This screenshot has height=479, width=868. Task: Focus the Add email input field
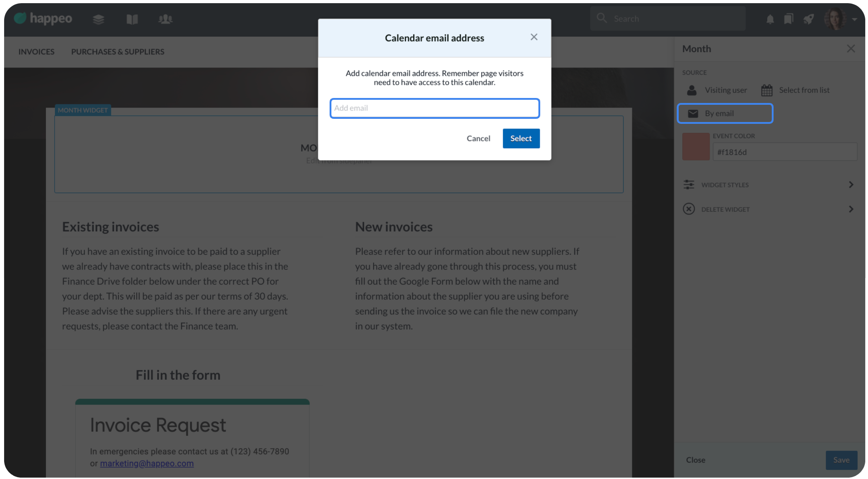[x=434, y=108]
